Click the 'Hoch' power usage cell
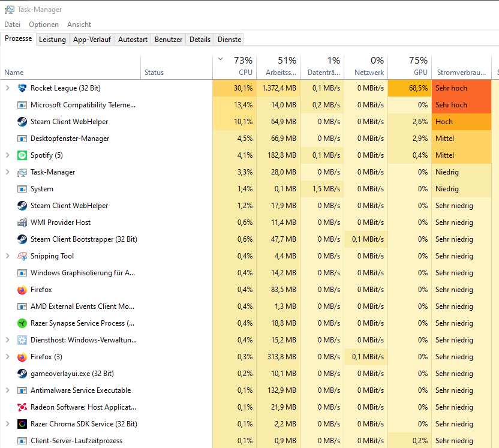499x448 pixels. 461,122
